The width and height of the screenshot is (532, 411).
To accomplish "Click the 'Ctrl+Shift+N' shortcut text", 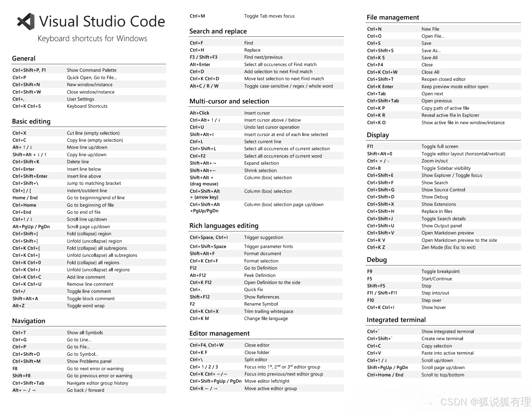I will pyautogui.click(x=26, y=84).
